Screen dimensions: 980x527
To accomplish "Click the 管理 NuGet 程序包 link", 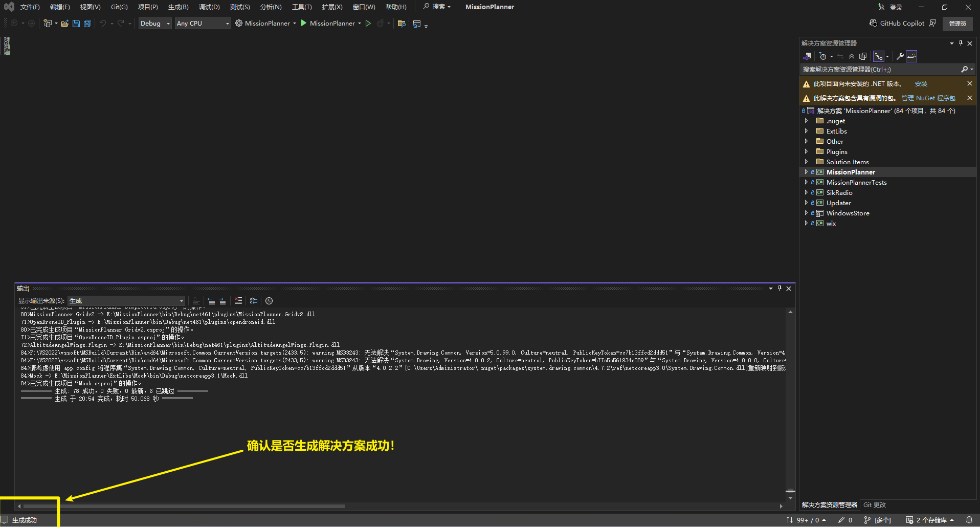I will click(928, 98).
